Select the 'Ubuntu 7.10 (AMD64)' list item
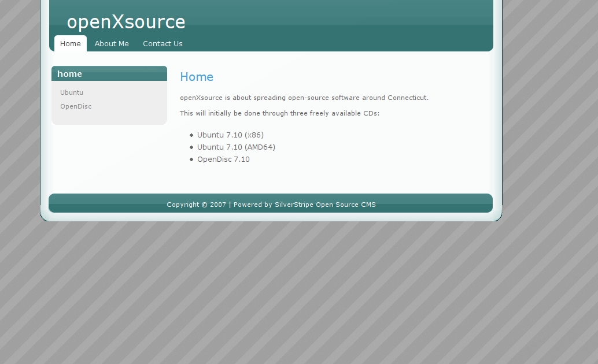This screenshot has width=598, height=364. [236, 147]
